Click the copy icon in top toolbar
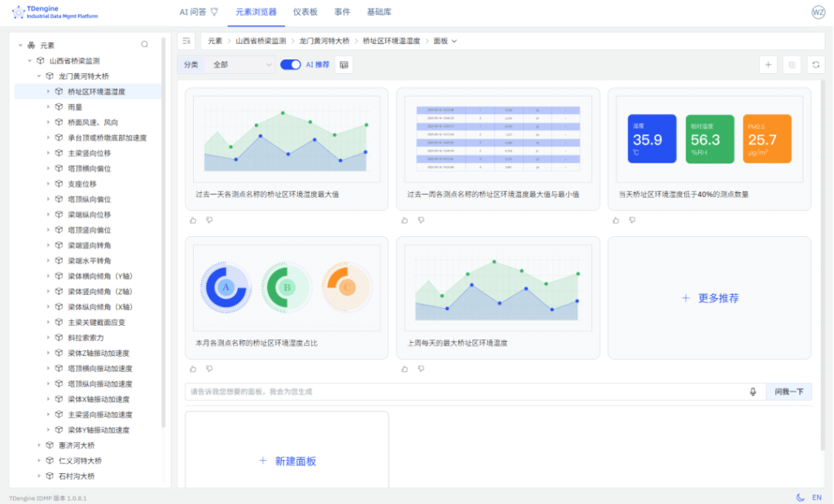 click(x=792, y=65)
